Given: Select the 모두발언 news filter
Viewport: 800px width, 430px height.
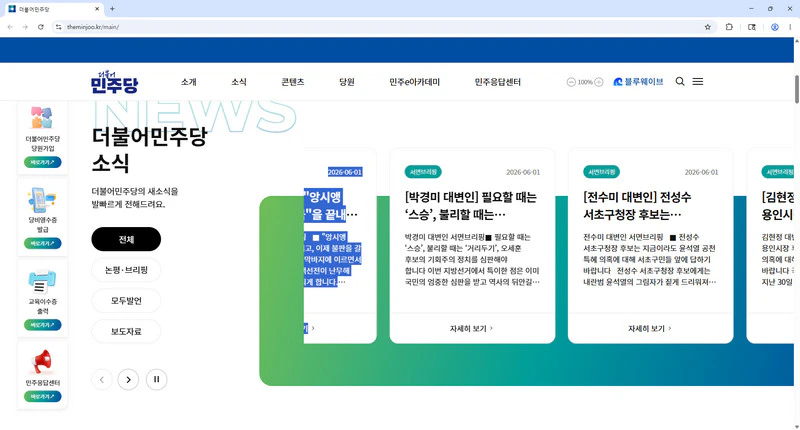Looking at the screenshot, I should 126,301.
